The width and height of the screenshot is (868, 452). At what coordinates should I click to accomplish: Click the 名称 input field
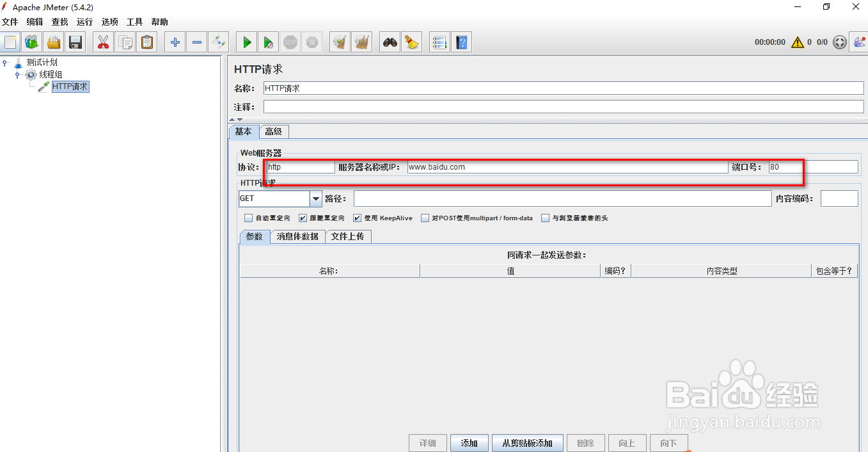pyautogui.click(x=564, y=88)
